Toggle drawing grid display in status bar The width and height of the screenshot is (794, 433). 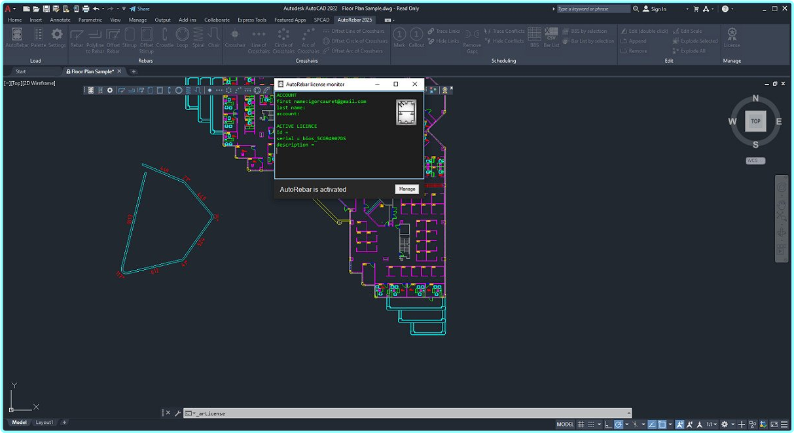(x=581, y=424)
